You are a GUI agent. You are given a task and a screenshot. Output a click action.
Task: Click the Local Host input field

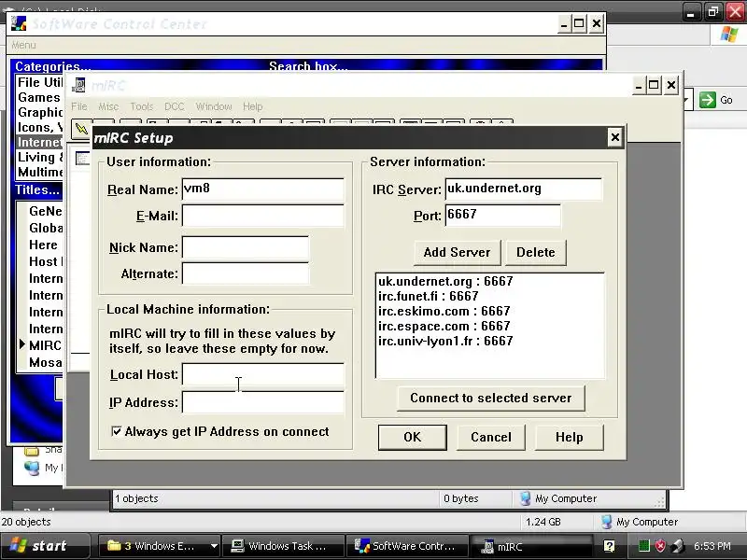click(x=263, y=375)
